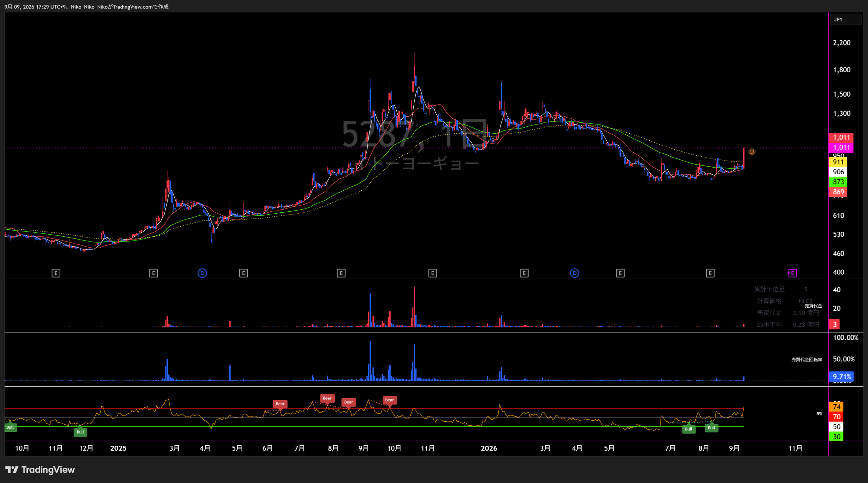Click the RSI indicator title
868x483 pixels.
pos(819,414)
